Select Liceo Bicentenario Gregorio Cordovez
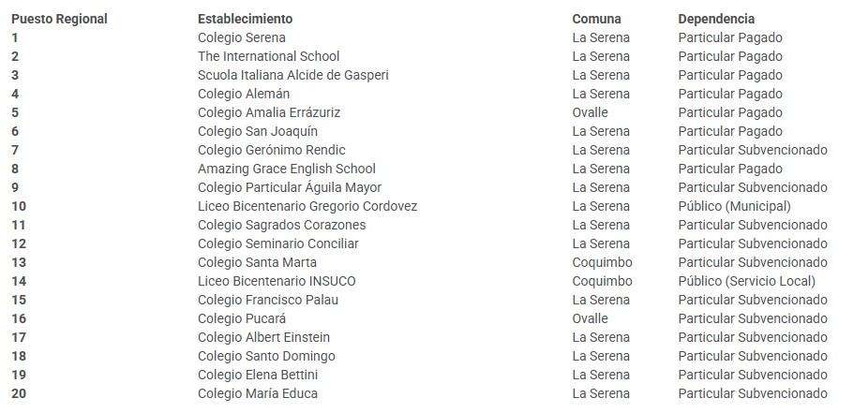 pyautogui.click(x=307, y=206)
